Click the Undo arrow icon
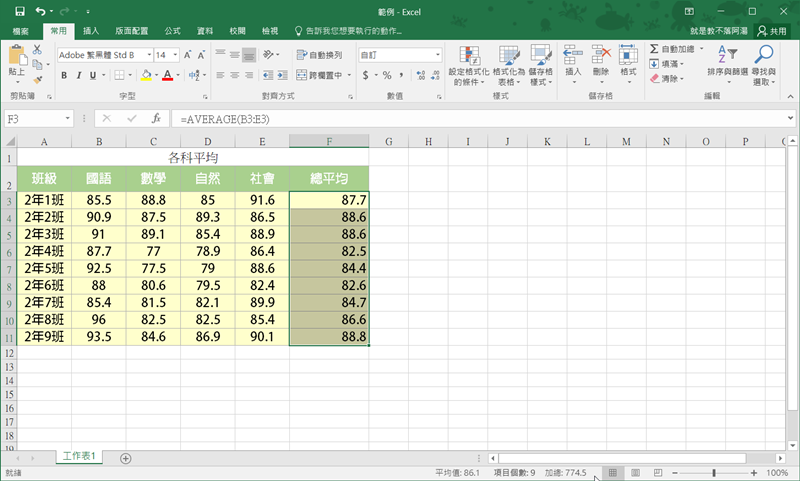The image size is (800, 481). pyautogui.click(x=41, y=11)
